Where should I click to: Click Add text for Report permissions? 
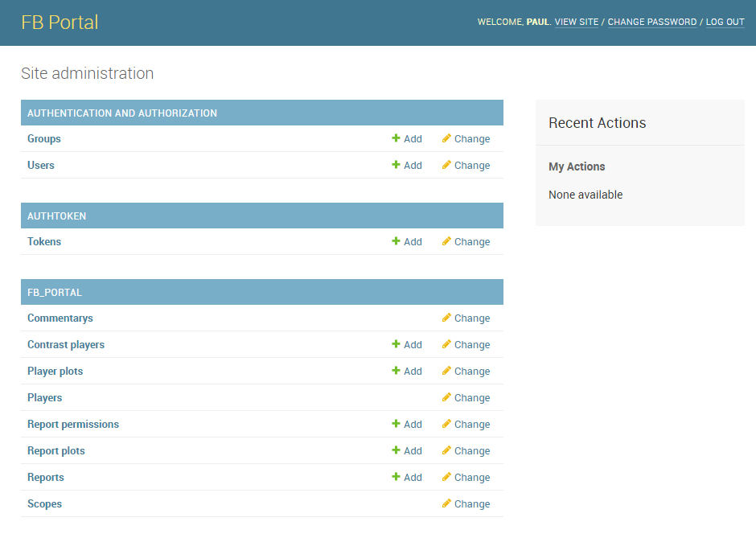(413, 424)
